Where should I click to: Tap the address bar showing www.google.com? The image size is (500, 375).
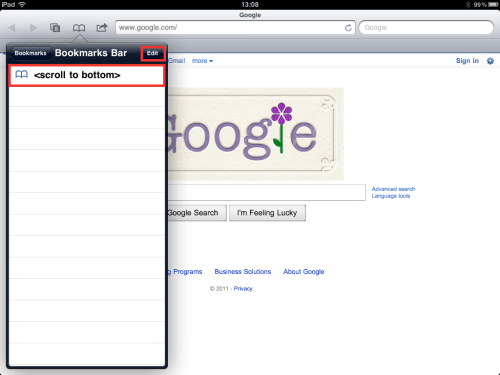(235, 28)
